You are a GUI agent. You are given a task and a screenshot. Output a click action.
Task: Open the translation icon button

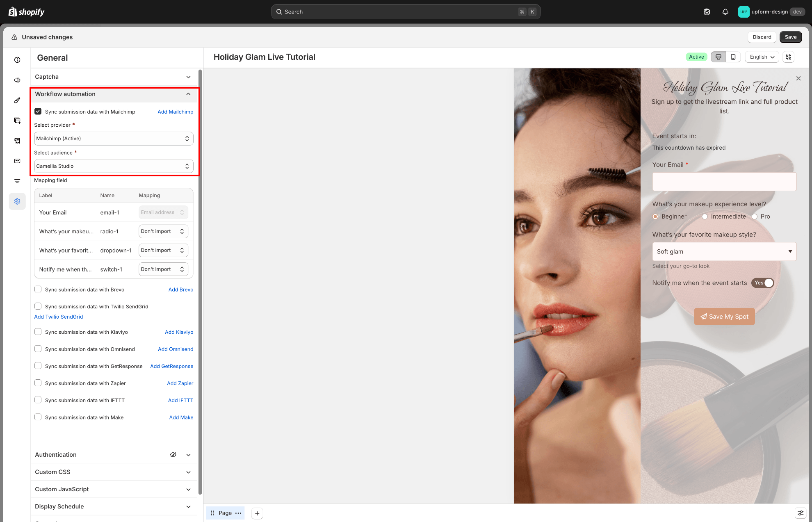point(789,57)
